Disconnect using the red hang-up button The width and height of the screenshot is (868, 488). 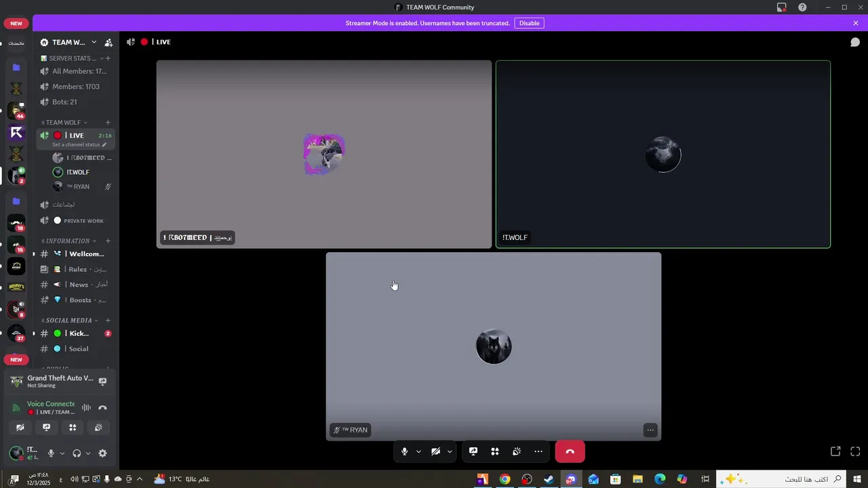pyautogui.click(x=570, y=451)
